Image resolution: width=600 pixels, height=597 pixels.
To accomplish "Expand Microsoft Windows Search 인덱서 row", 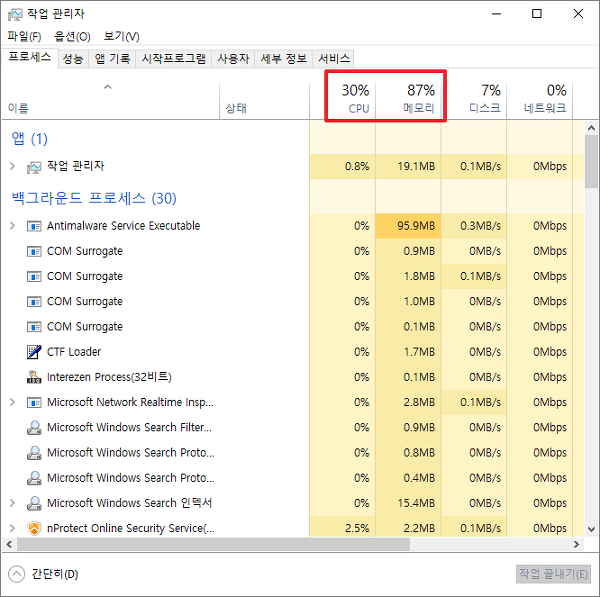I will tap(12, 503).
